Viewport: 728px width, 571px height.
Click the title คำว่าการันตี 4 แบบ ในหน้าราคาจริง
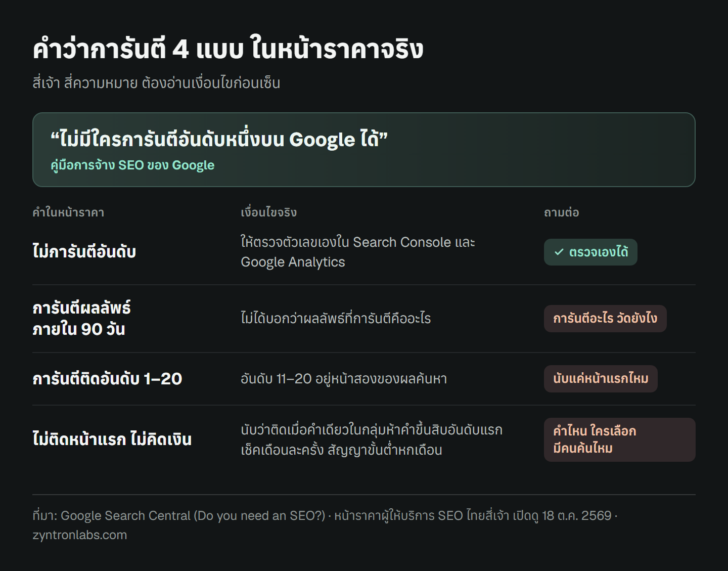pos(228,49)
